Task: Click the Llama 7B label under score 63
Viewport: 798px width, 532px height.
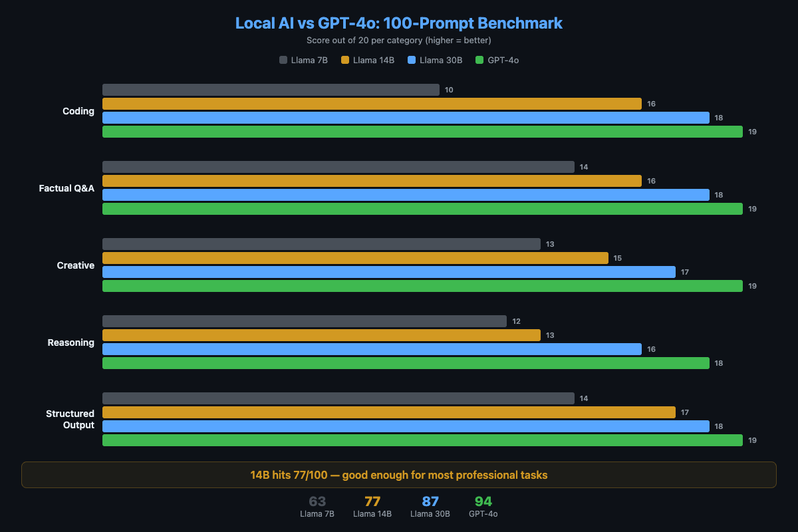Action: 317,513
